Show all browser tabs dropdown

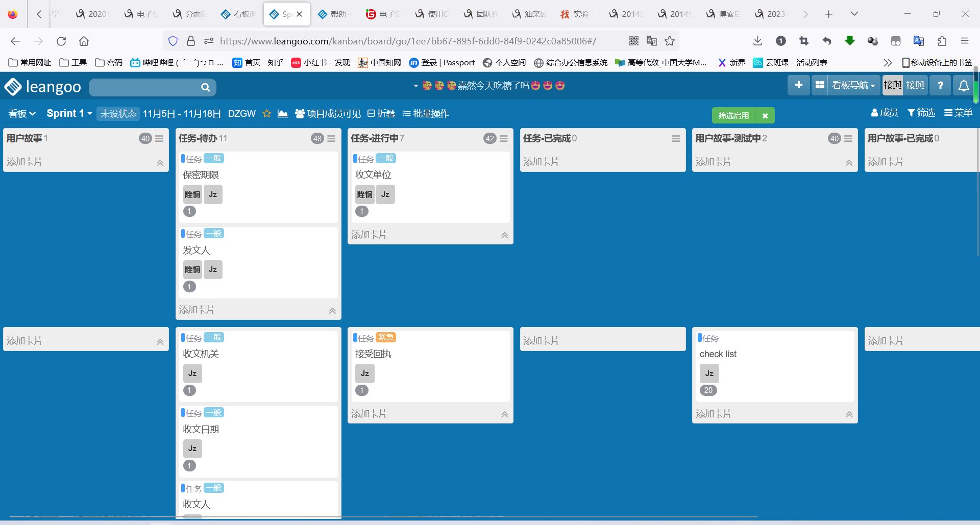[854, 14]
